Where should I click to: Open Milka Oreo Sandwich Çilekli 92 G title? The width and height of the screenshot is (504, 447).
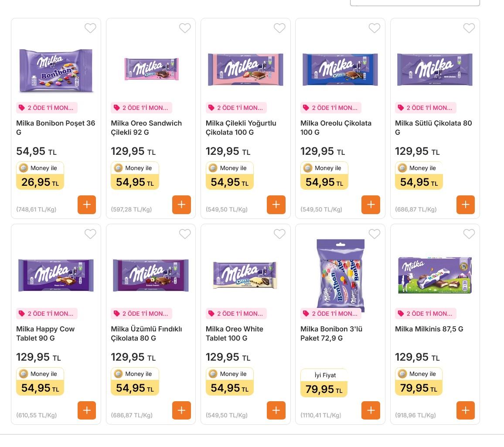146,127
